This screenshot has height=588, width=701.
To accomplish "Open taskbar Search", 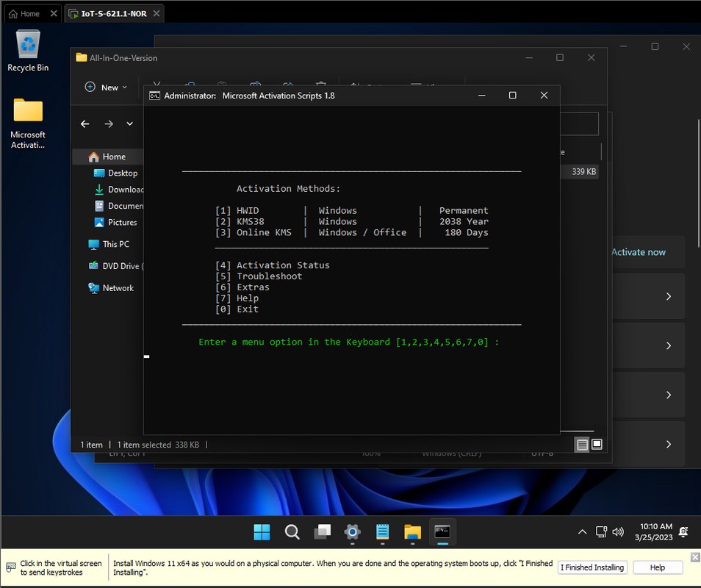I will (x=292, y=532).
